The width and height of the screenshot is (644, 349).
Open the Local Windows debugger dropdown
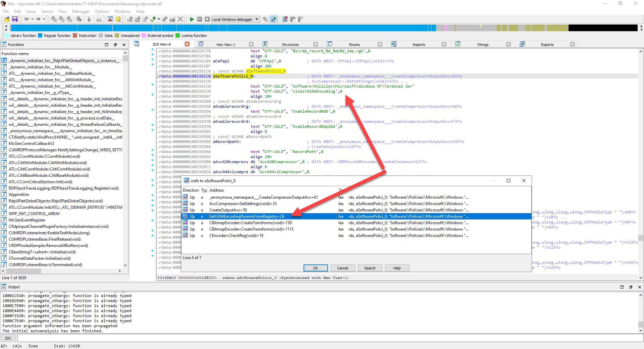[257, 19]
